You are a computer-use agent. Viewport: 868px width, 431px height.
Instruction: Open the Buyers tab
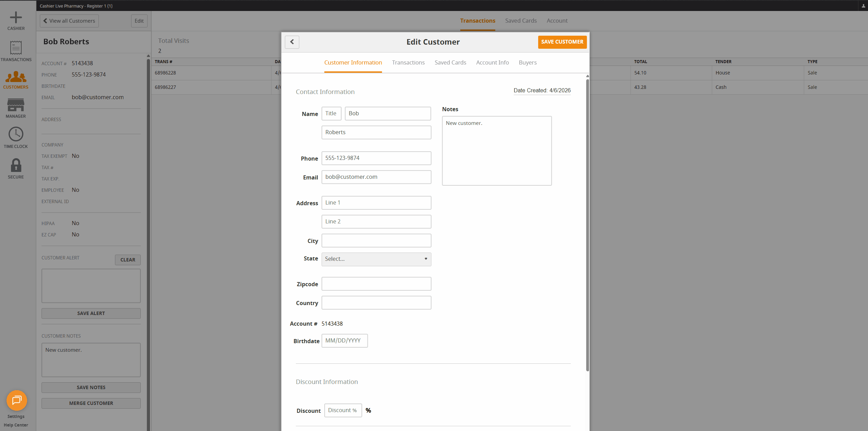(x=528, y=62)
